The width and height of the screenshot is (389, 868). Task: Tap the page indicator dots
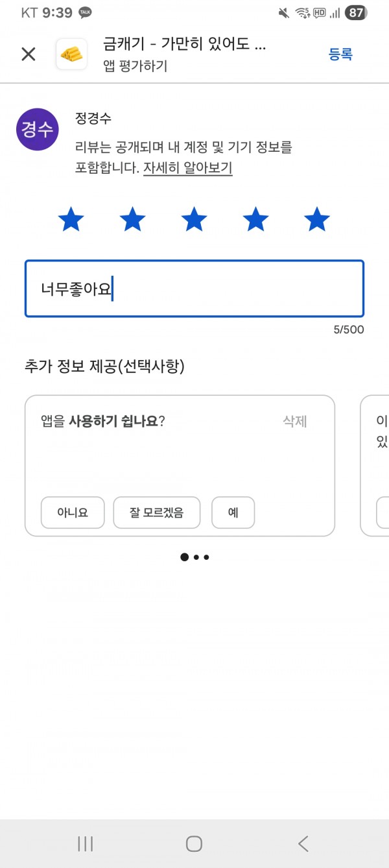pos(194,557)
